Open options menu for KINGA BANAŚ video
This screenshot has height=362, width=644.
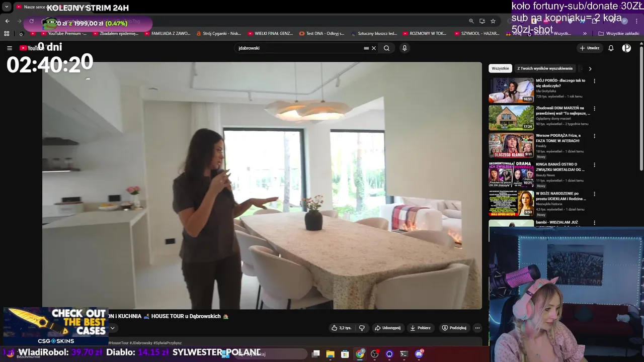[594, 165]
